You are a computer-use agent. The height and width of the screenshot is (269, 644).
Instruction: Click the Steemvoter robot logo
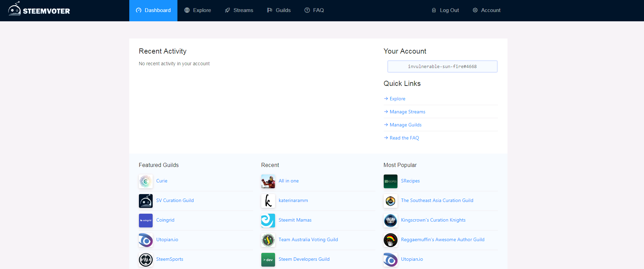click(x=39, y=9)
